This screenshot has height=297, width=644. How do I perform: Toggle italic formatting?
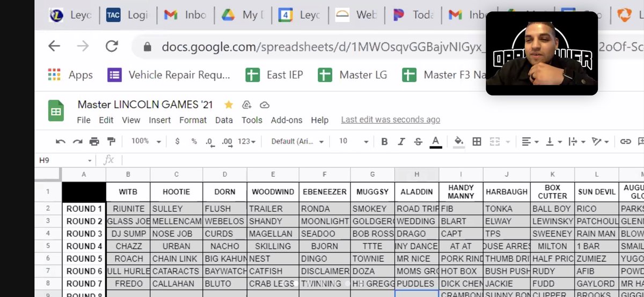coord(401,142)
